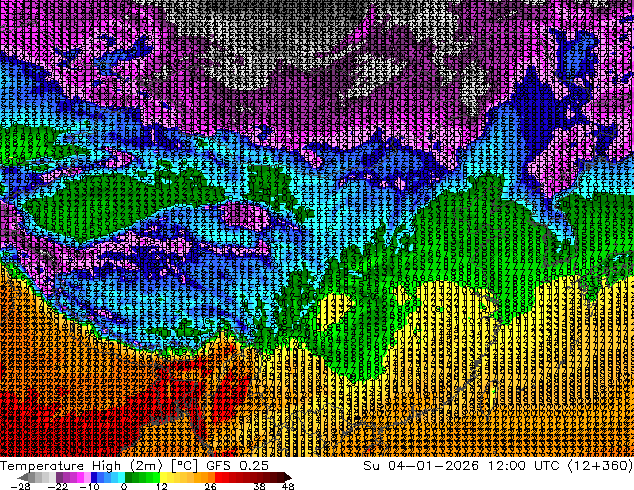The image size is (634, 490).
Task: Click the '12' legend scale value
Action: 162,486
